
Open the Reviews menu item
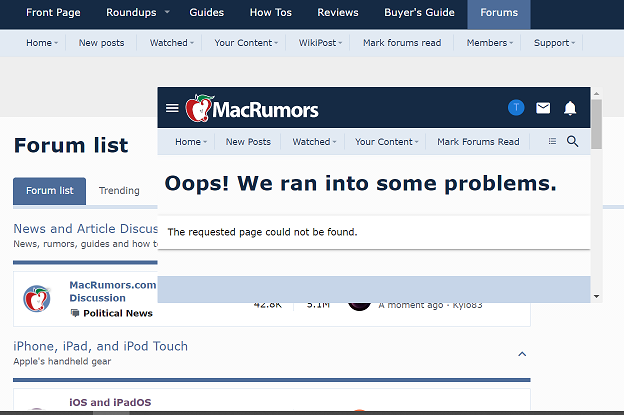(x=337, y=12)
